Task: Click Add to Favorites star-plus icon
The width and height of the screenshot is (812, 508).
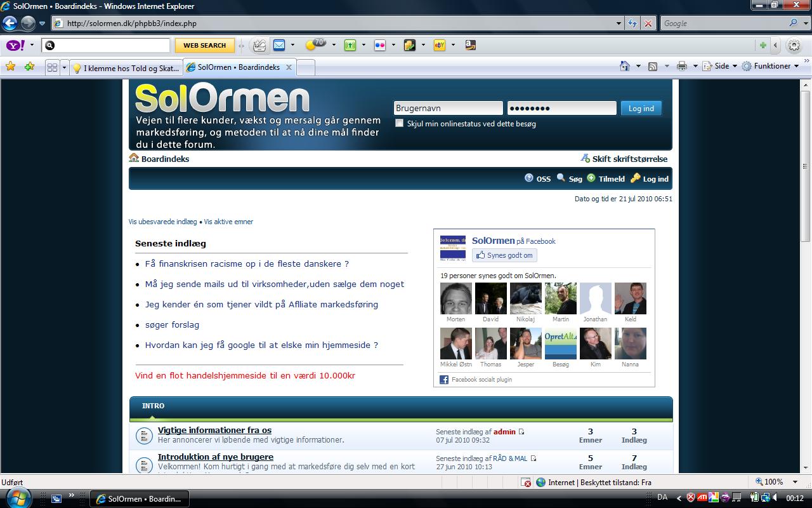Action: pyautogui.click(x=29, y=66)
